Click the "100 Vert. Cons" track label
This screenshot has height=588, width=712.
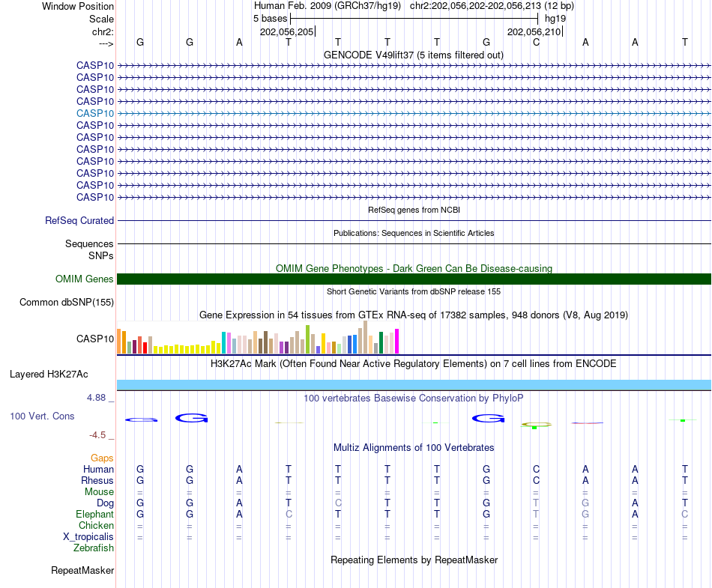click(42, 416)
